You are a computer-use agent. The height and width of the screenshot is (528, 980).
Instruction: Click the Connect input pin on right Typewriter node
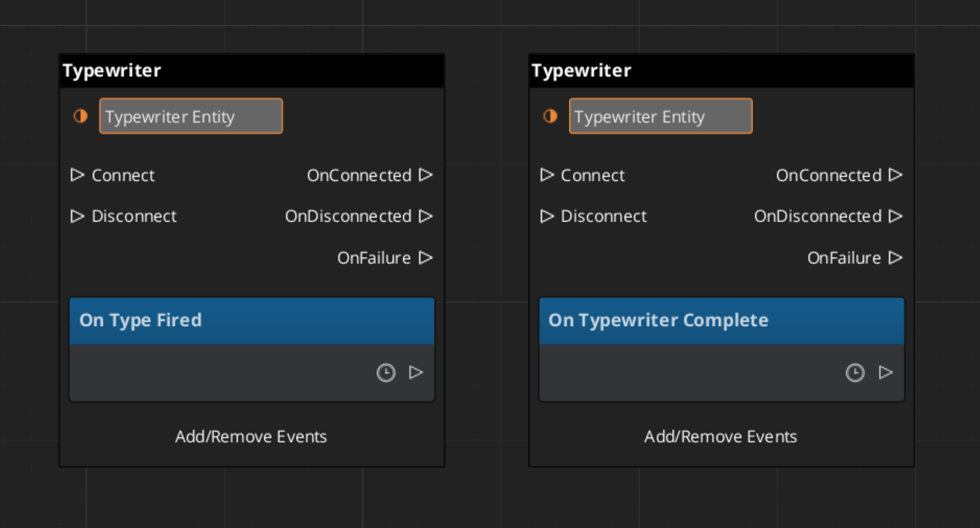click(547, 175)
